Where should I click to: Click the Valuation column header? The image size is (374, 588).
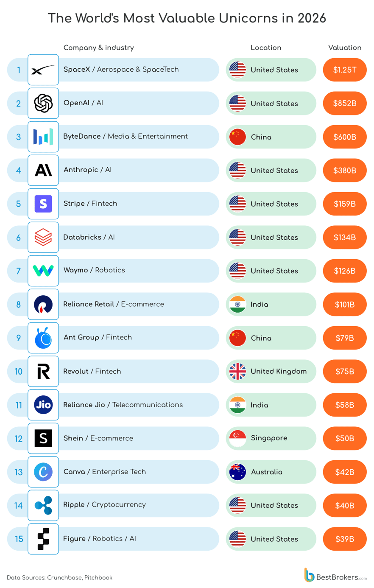tap(345, 48)
